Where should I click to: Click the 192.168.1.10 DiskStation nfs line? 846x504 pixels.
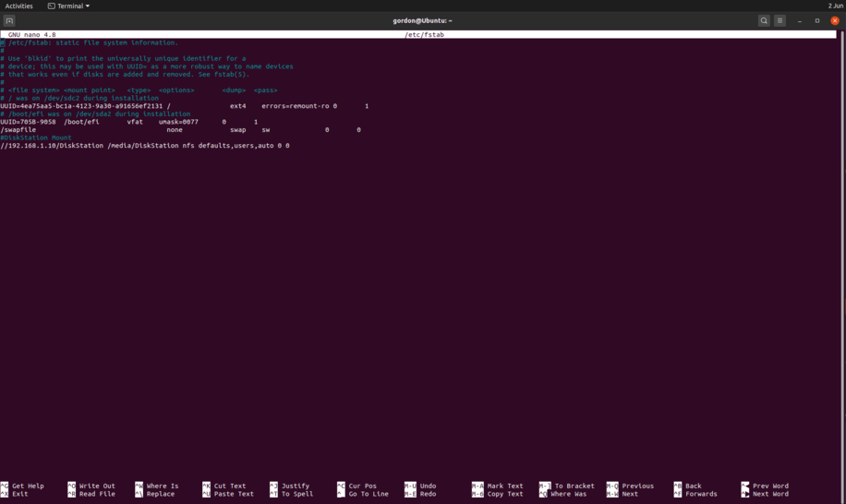[x=145, y=146]
